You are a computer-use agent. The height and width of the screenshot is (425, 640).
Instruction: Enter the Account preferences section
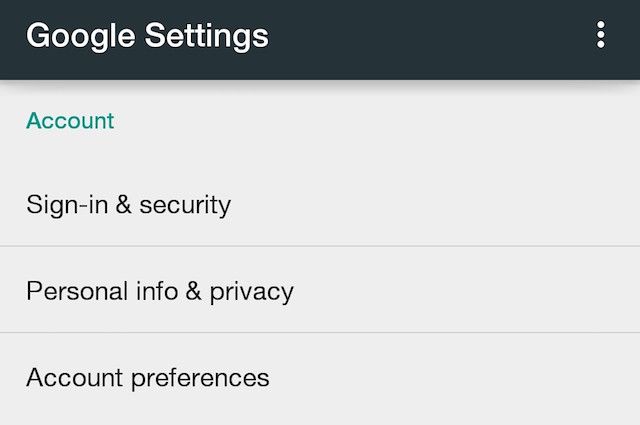[148, 378]
